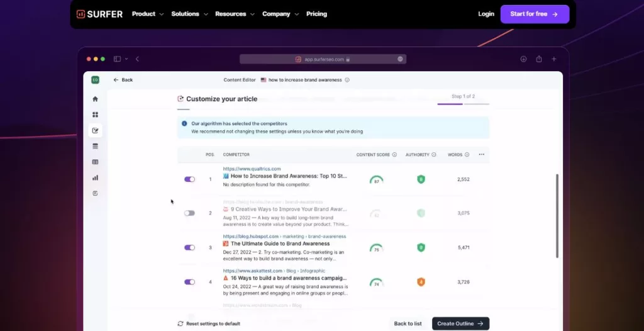Disable competitor 4 askattest toggle

(189, 282)
